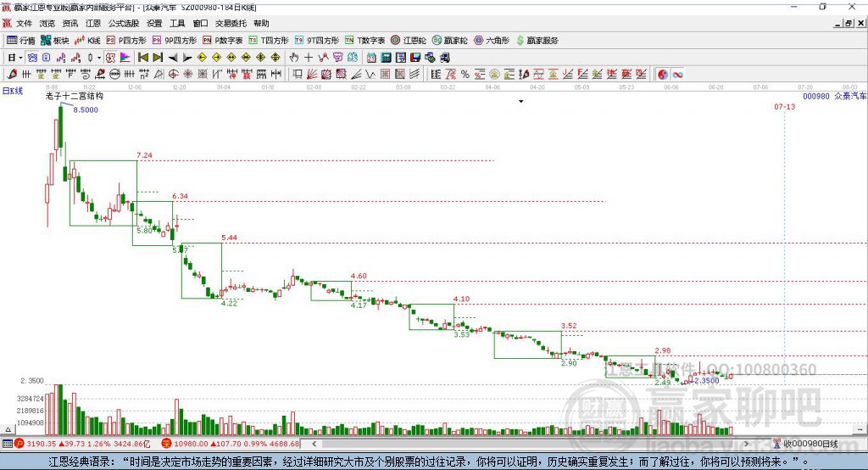
Task: Open the 工具 menu
Action: coord(177,23)
